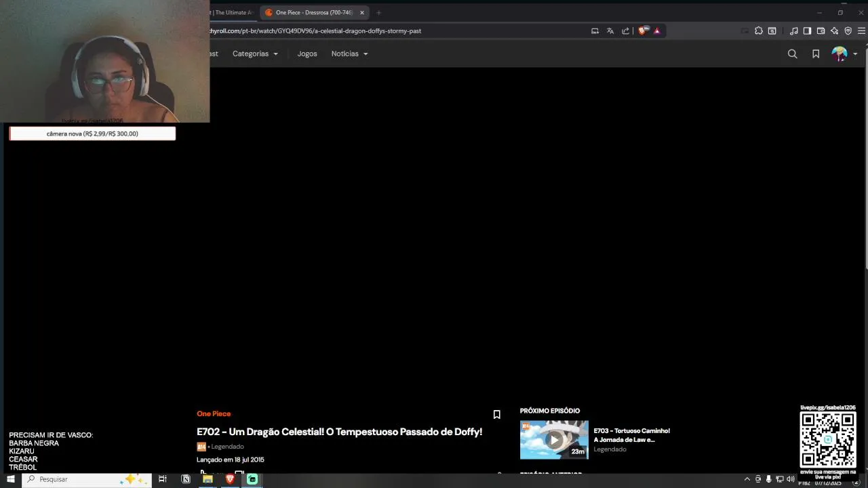Add E702 episode to watchlist bookmark

pyautogui.click(x=496, y=414)
